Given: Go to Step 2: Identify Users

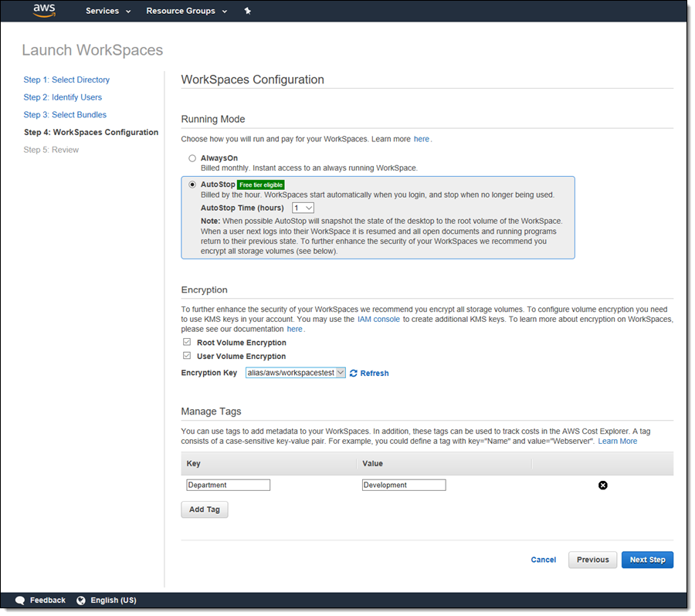Looking at the screenshot, I should point(63,97).
